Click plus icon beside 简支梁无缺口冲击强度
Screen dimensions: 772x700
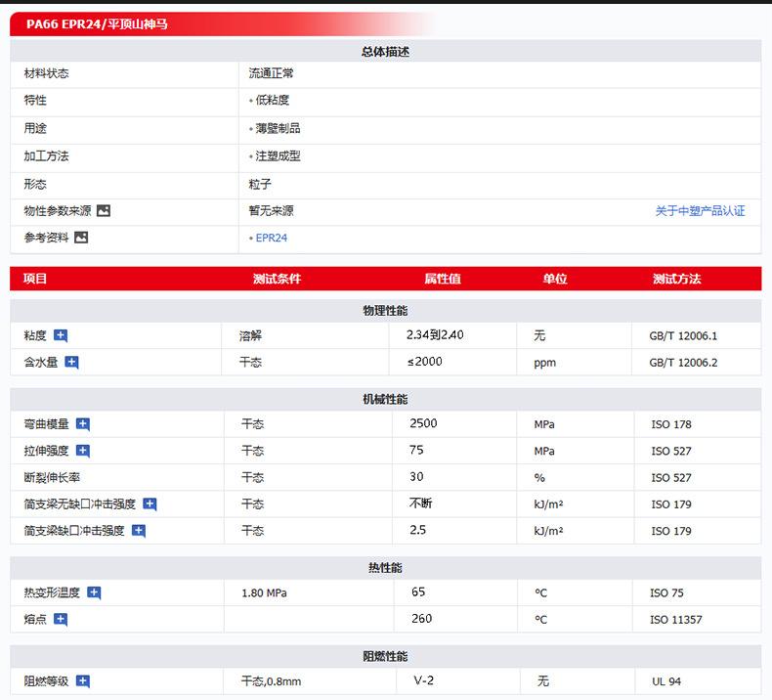(150, 504)
